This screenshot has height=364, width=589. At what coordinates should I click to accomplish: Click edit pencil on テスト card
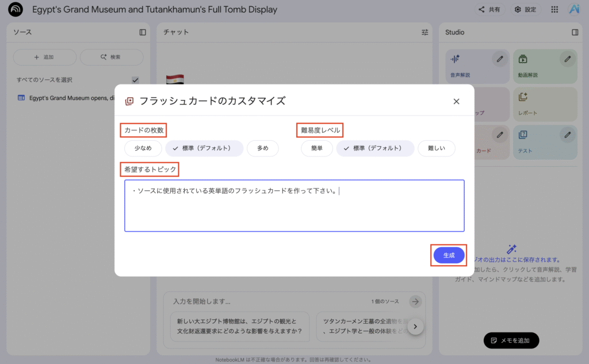[568, 135]
